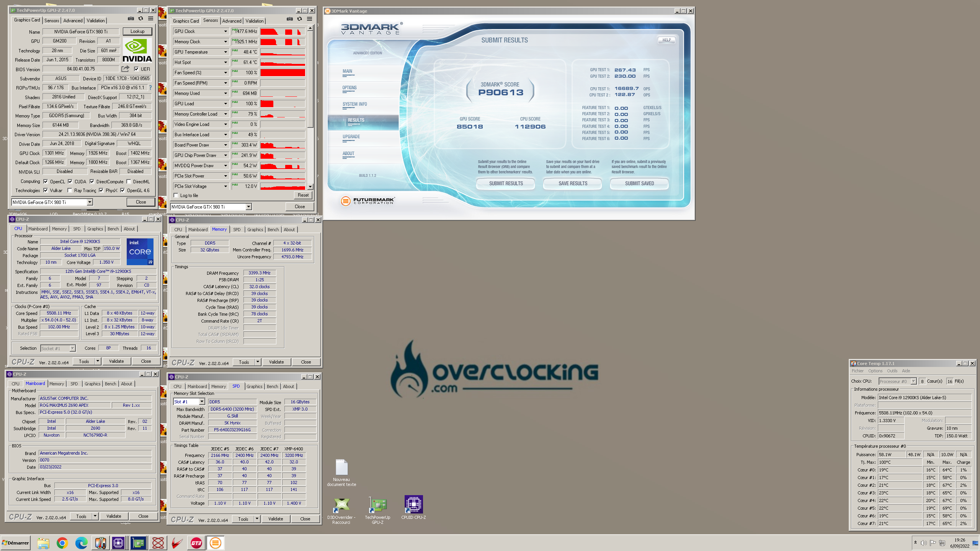Click the GPU Load sensor graph
This screenshot has height=551, width=980.
tap(283, 104)
